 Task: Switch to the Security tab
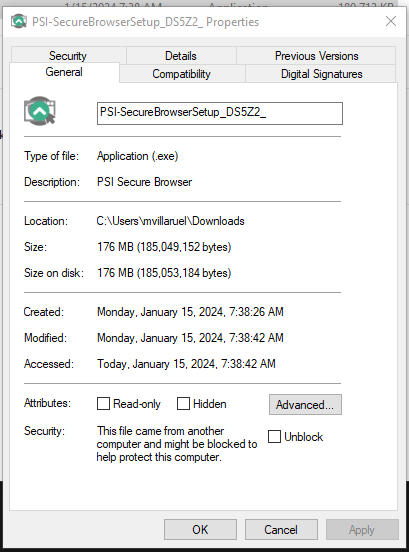[x=68, y=56]
